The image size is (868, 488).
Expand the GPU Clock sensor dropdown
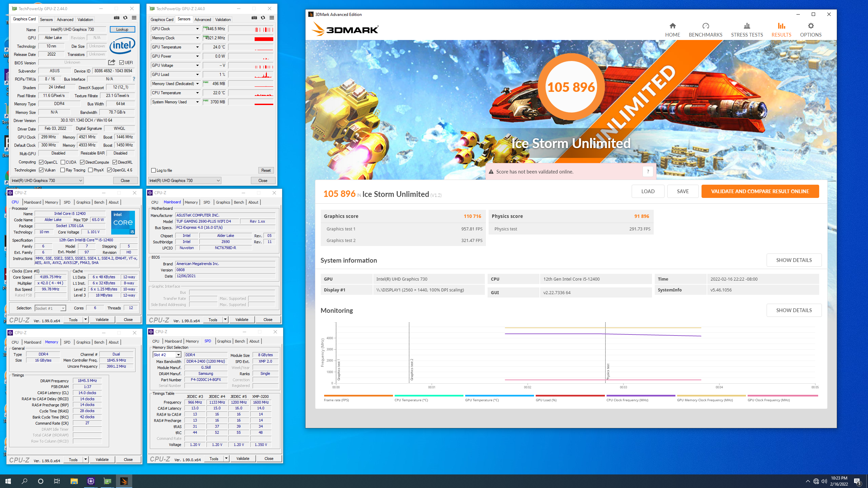pyautogui.click(x=197, y=29)
